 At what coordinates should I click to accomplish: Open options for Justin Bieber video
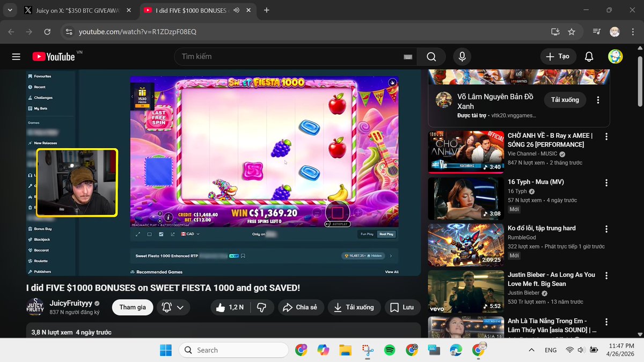coord(606,275)
